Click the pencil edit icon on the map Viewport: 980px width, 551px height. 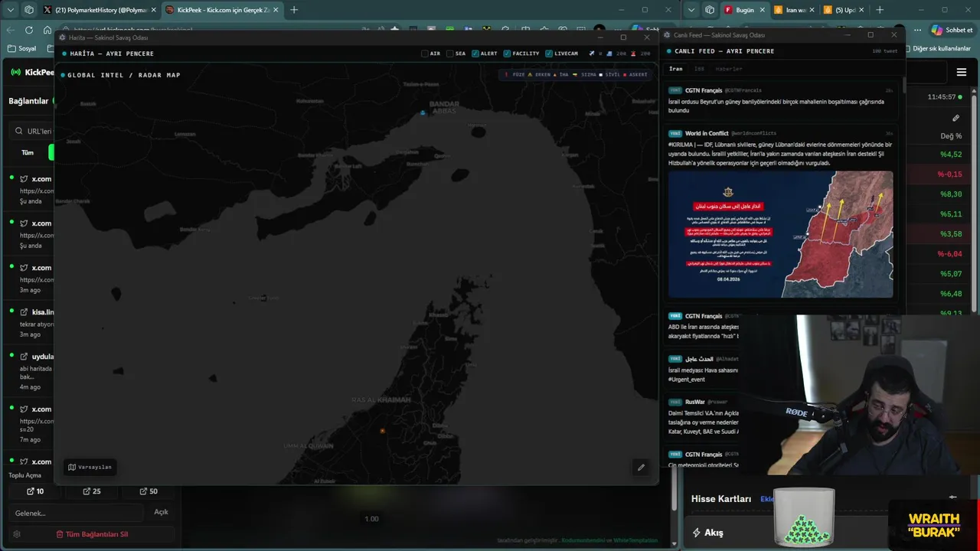tap(641, 467)
